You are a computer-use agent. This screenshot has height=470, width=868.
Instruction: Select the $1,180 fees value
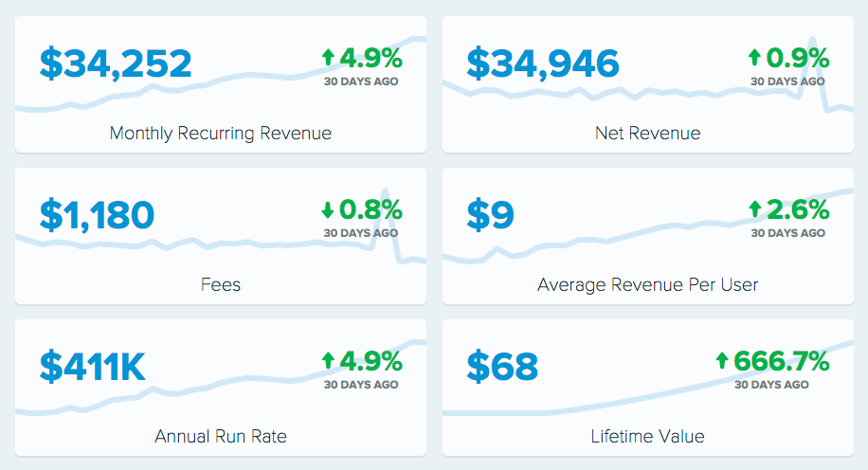(x=97, y=216)
